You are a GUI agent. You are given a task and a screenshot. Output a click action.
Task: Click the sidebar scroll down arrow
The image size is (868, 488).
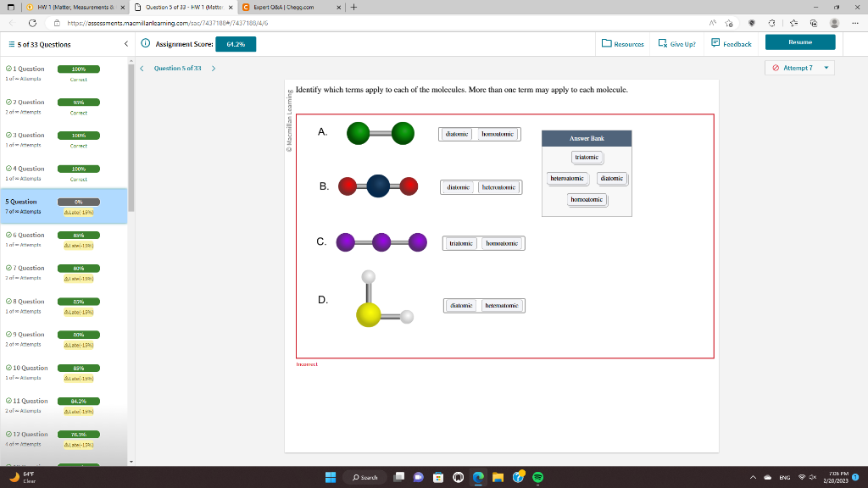coord(131,462)
